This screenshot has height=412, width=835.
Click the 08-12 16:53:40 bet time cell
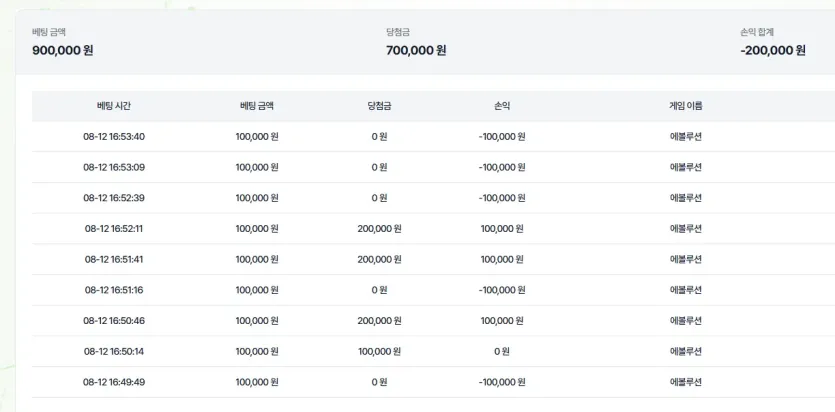coord(114,137)
